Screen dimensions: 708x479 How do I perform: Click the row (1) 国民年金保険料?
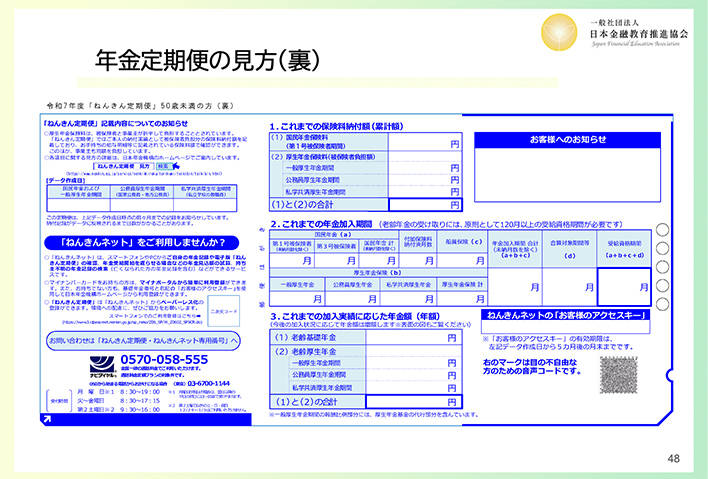[x=365, y=142]
